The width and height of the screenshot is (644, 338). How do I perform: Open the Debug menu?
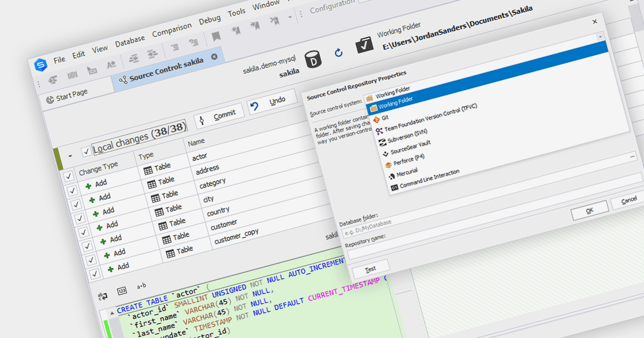pos(209,19)
